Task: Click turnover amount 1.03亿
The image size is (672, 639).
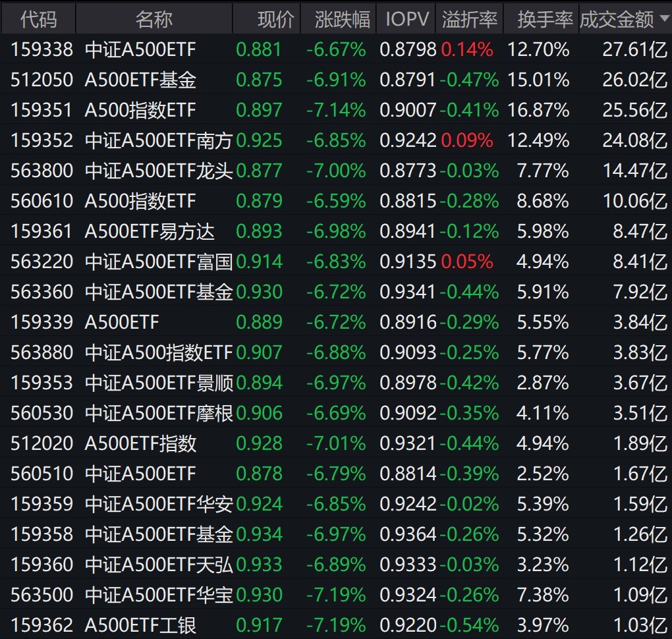Action: click(640, 625)
